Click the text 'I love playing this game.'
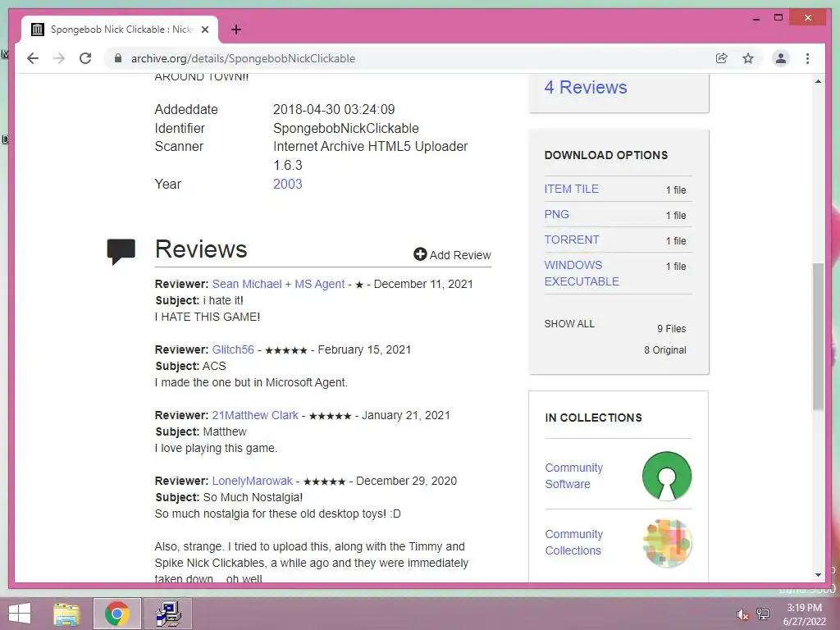The width and height of the screenshot is (840, 630). [x=216, y=448]
